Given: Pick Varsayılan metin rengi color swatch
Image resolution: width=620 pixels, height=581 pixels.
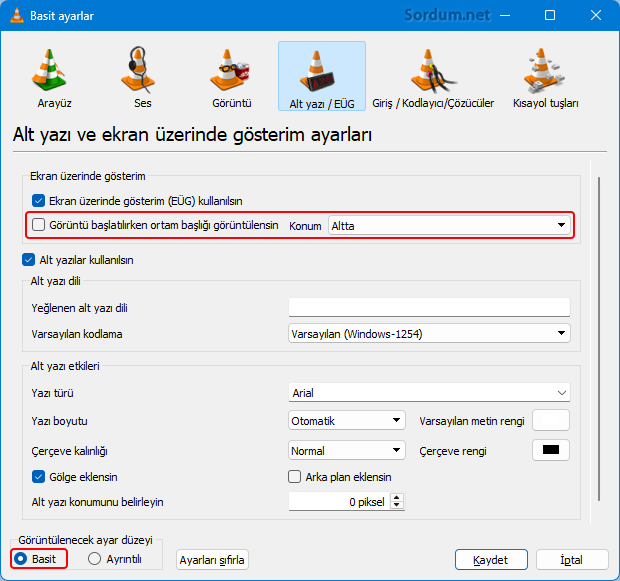Looking at the screenshot, I should 551,420.
